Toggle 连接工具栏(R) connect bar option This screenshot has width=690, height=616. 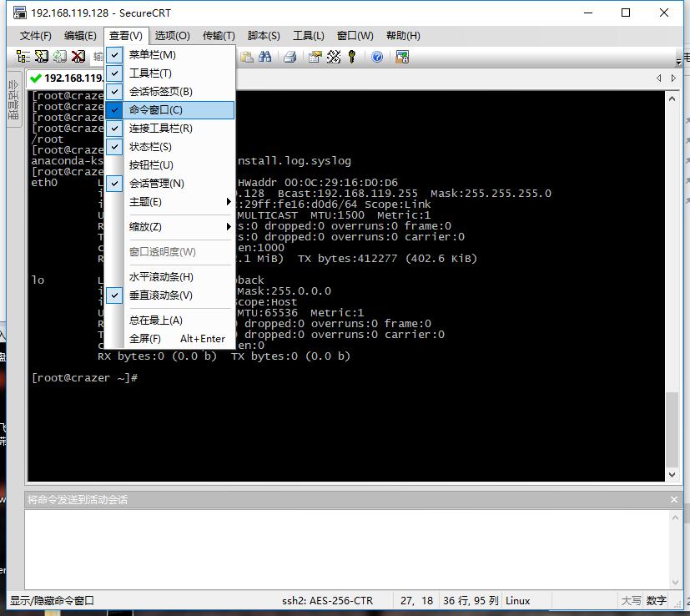click(169, 129)
